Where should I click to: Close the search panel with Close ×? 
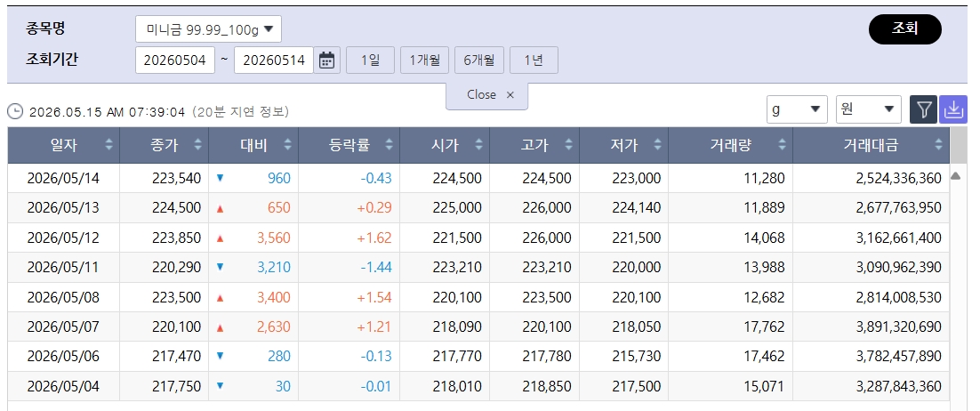pos(486,95)
